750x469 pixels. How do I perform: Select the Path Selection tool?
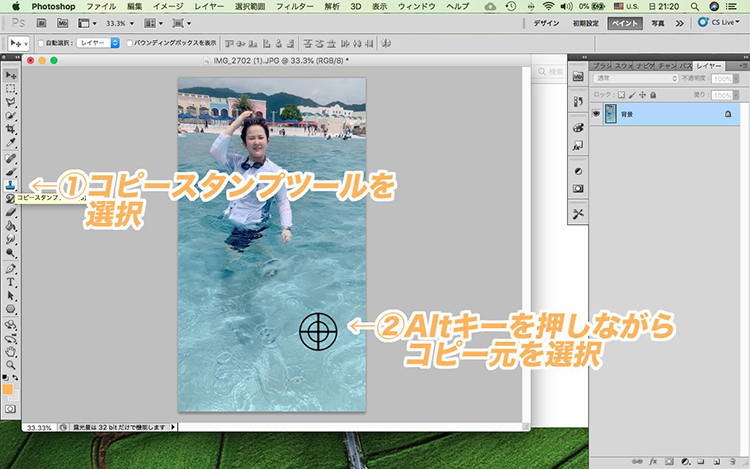(11, 296)
